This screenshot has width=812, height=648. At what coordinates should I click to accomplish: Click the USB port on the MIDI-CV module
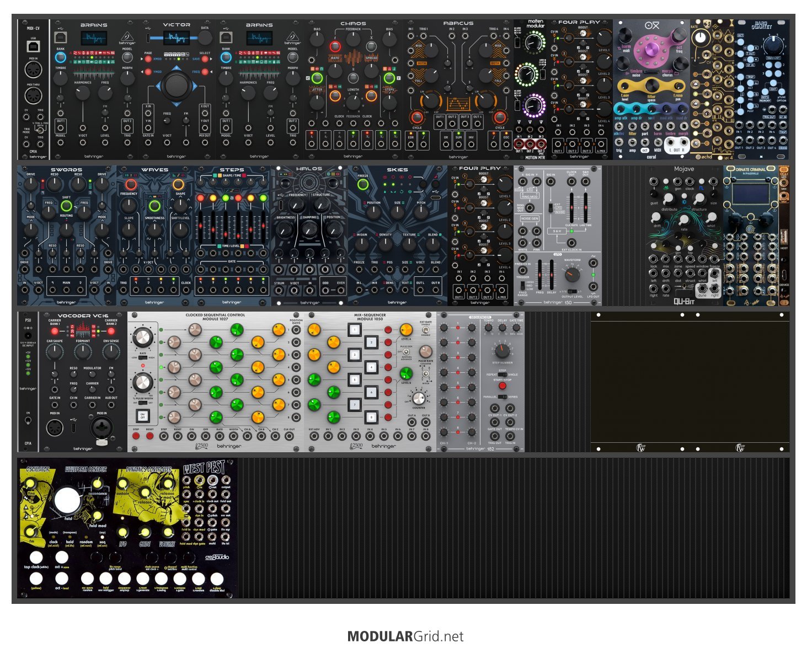33,47
